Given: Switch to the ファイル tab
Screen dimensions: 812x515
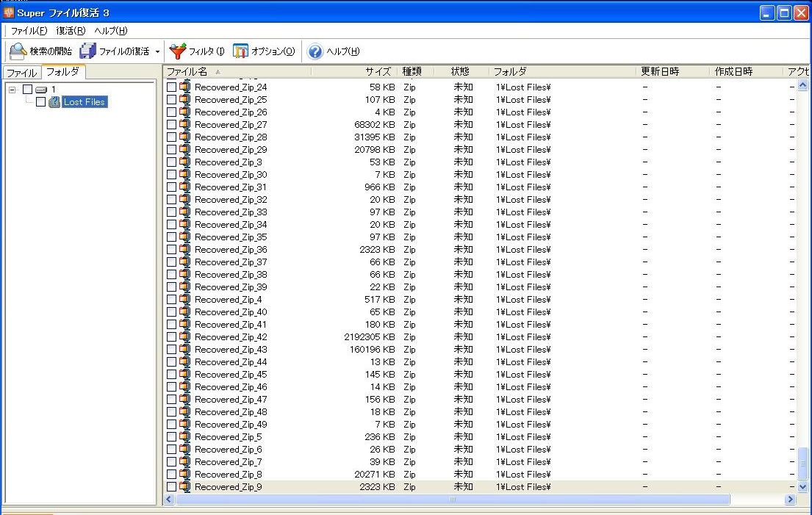Looking at the screenshot, I should [21, 73].
